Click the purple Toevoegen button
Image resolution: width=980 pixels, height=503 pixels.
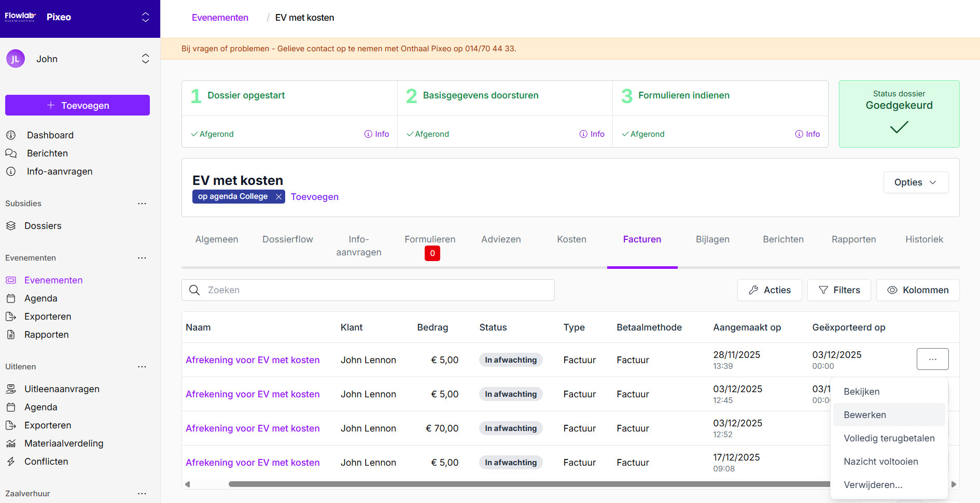pyautogui.click(x=77, y=105)
